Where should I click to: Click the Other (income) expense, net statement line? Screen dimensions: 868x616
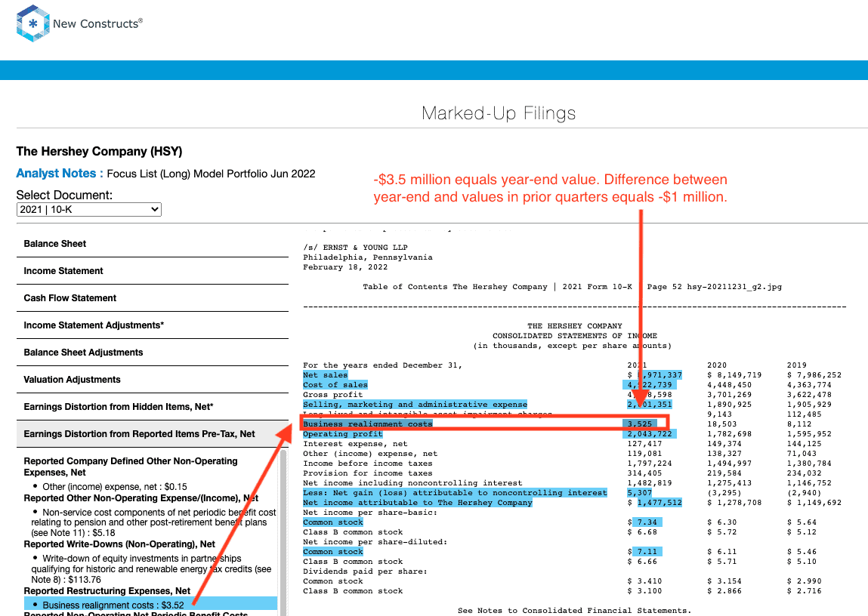point(369,454)
